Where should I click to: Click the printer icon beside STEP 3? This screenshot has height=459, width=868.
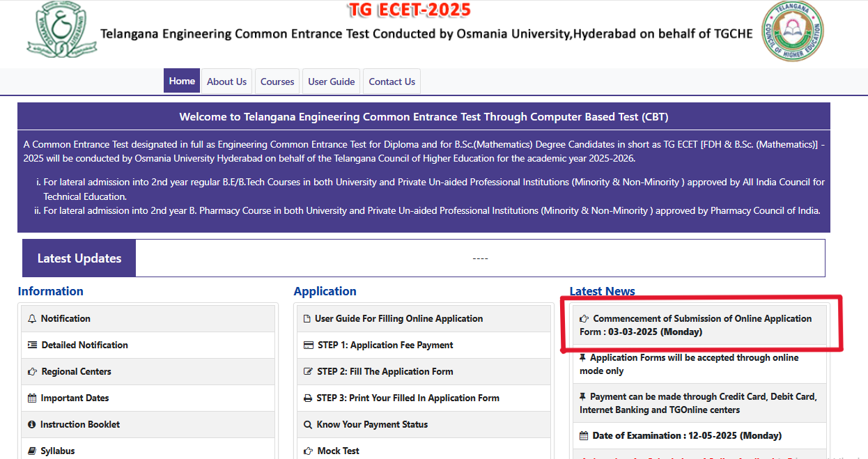point(308,398)
